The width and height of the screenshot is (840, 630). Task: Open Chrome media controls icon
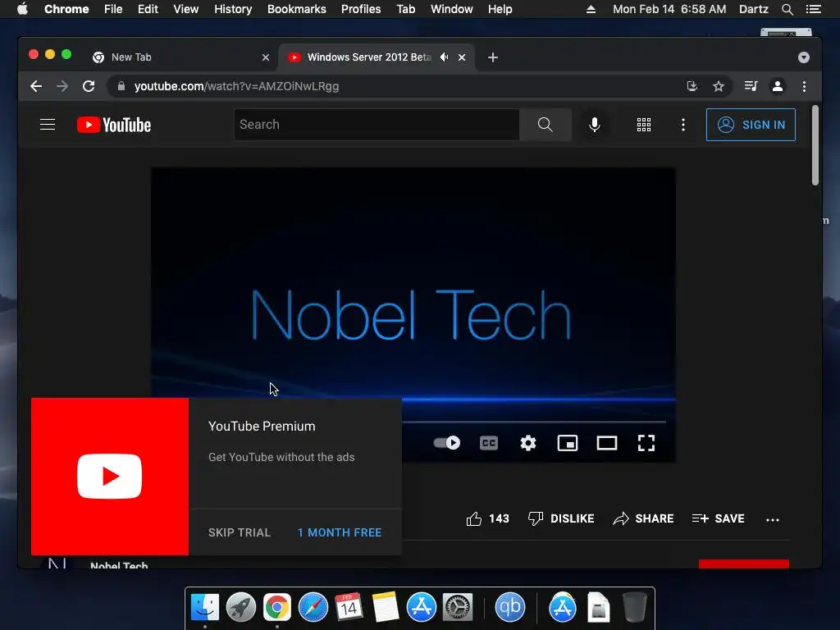click(751, 86)
